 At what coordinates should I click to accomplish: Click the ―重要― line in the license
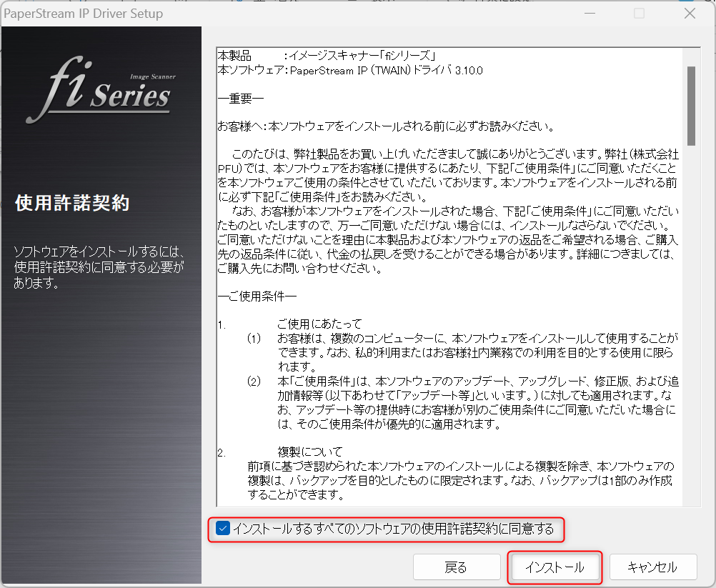coord(241,98)
